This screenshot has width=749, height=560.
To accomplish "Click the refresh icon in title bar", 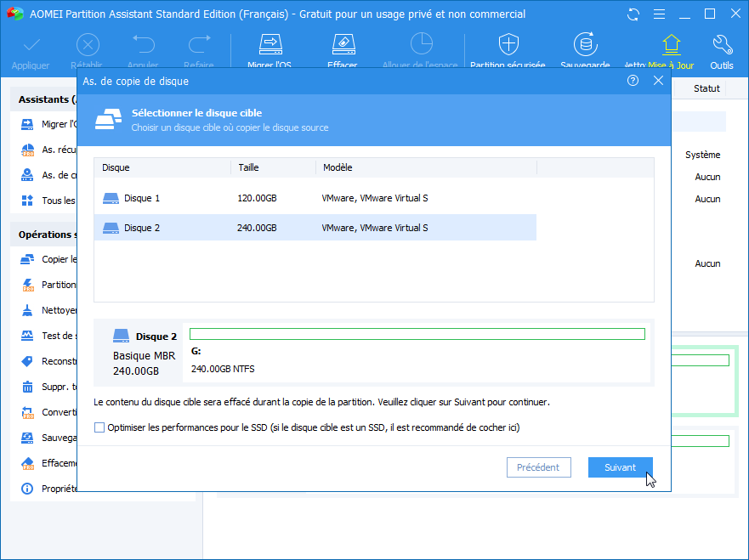I will pos(633,14).
